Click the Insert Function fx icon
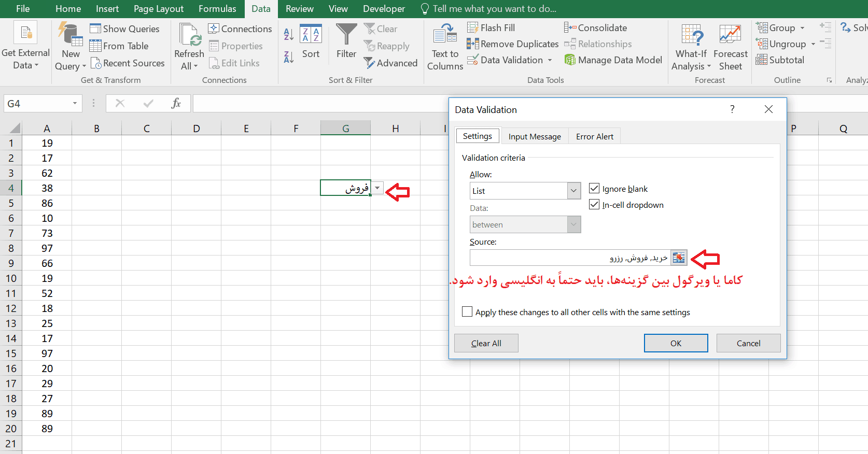The height and width of the screenshot is (454, 868). pyautogui.click(x=176, y=103)
